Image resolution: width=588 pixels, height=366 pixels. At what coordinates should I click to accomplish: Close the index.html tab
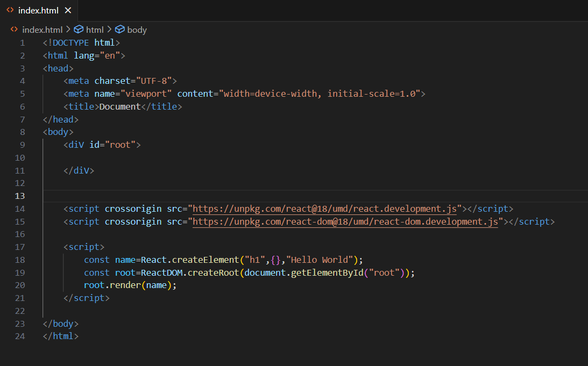tap(67, 10)
